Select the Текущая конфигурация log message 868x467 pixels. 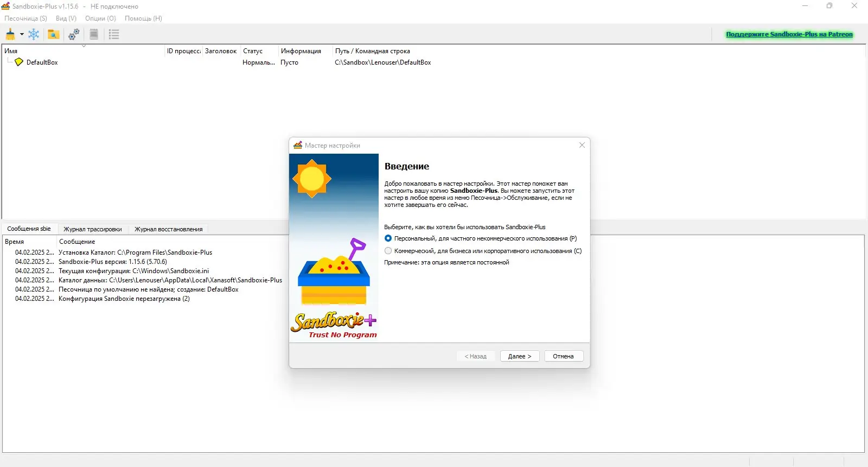pos(133,271)
